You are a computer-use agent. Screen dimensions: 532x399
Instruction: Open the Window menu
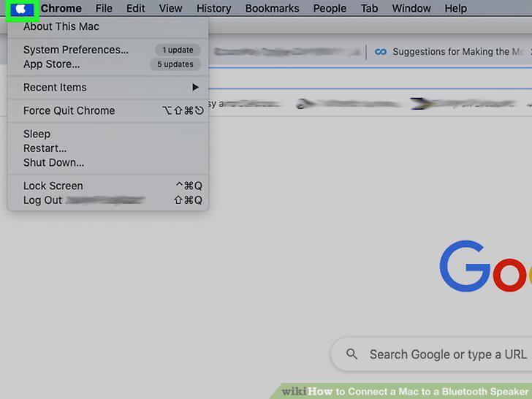point(411,8)
